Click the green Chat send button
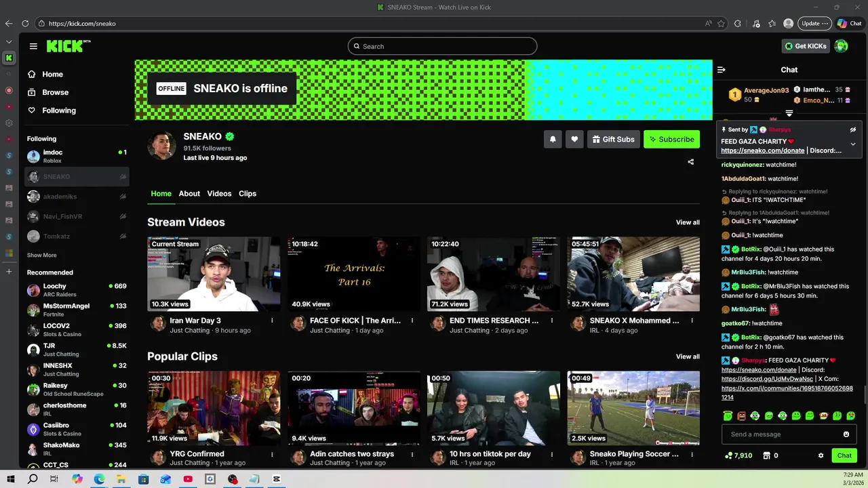Viewport: 868px width, 488px height. click(x=844, y=455)
